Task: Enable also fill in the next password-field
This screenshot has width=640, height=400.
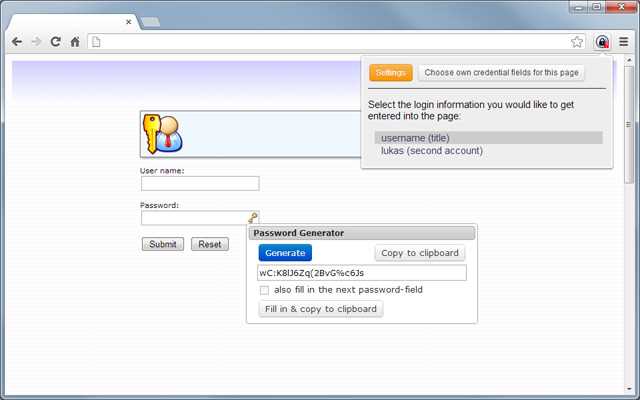Action: tap(264, 290)
